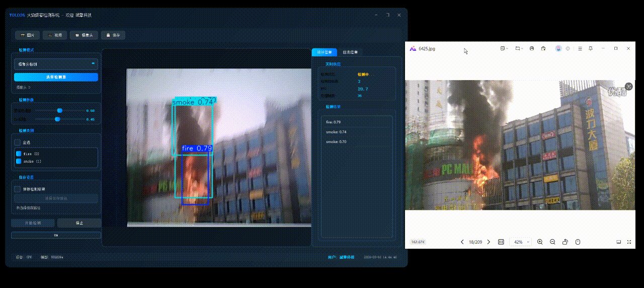Click the 图片 image source button
This screenshot has width=644, height=288.
point(27,35)
